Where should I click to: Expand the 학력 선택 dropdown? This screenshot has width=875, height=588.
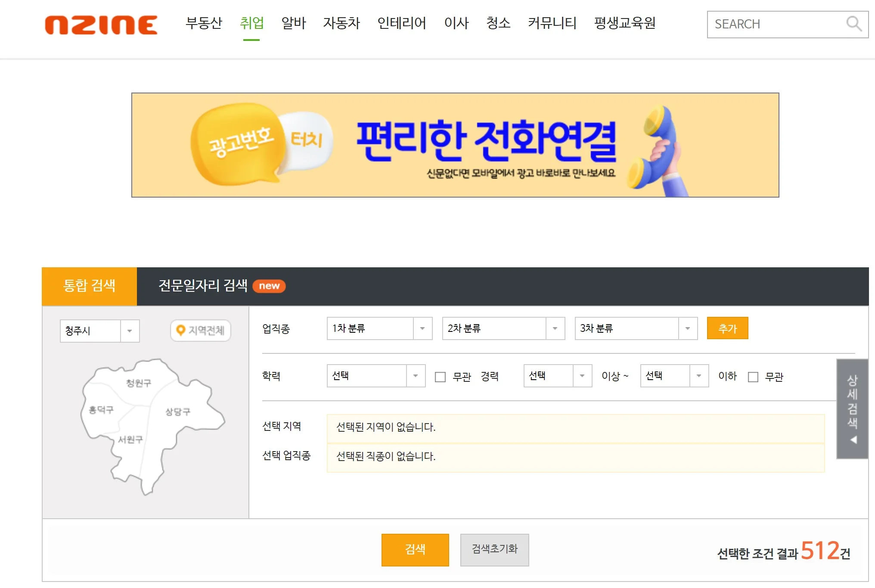coord(375,376)
